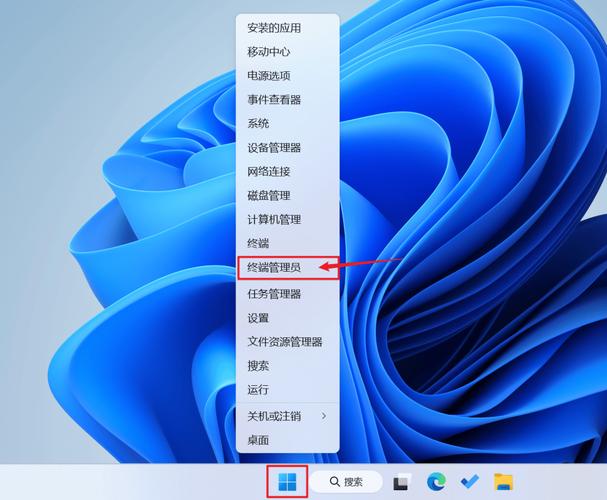607x500 pixels.
Task: Open Task View from the taskbar
Action: 401,482
